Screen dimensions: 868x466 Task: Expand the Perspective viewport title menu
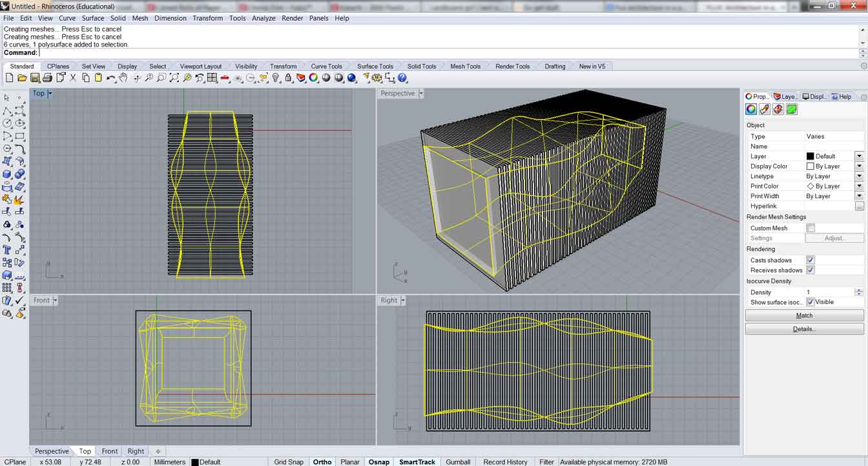pos(421,94)
